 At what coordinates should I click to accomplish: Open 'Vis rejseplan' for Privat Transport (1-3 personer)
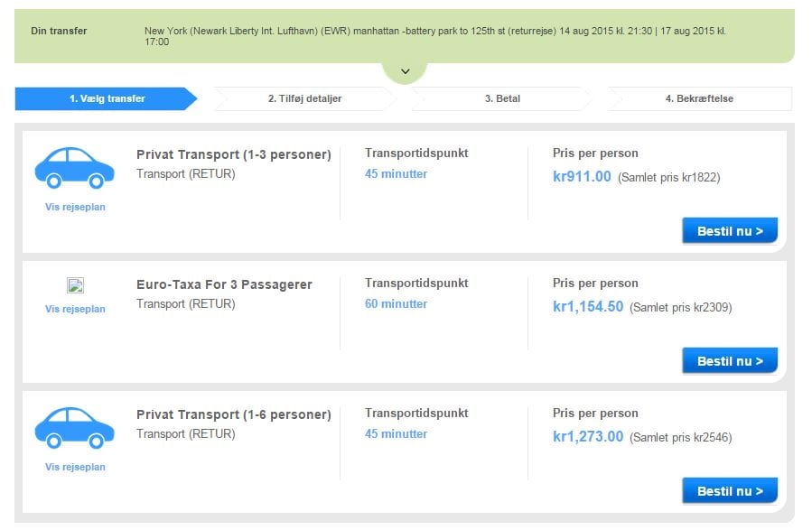click(x=75, y=207)
